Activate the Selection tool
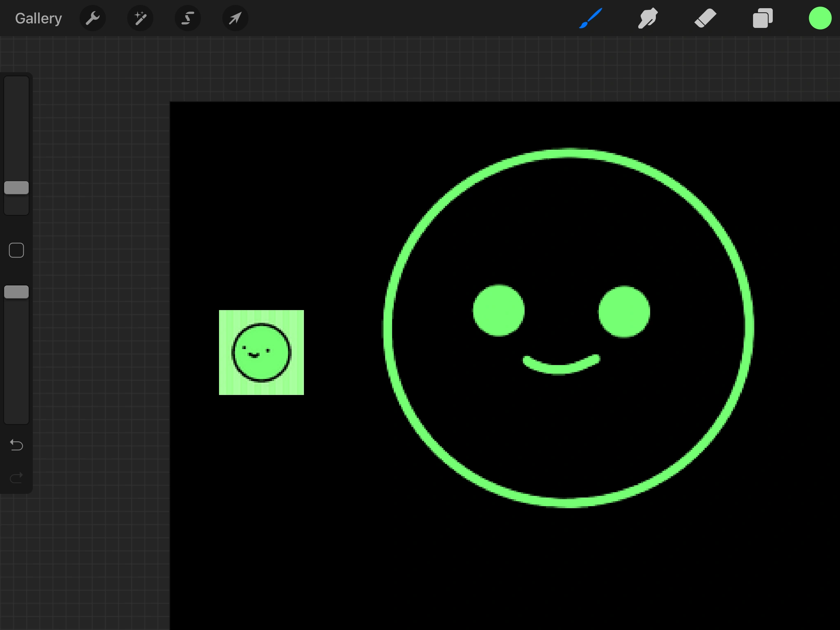This screenshot has width=840, height=630. click(187, 18)
